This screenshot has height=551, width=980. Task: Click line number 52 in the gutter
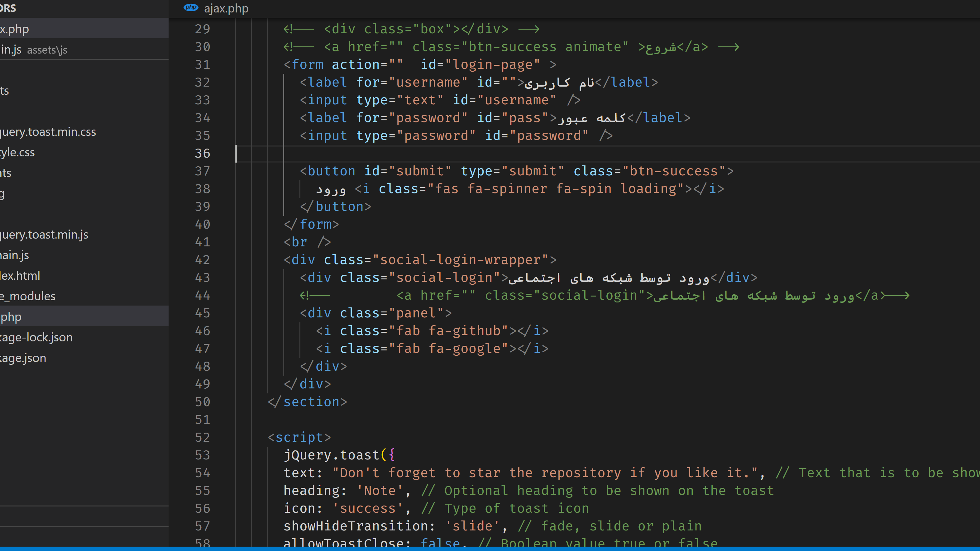coord(203,437)
